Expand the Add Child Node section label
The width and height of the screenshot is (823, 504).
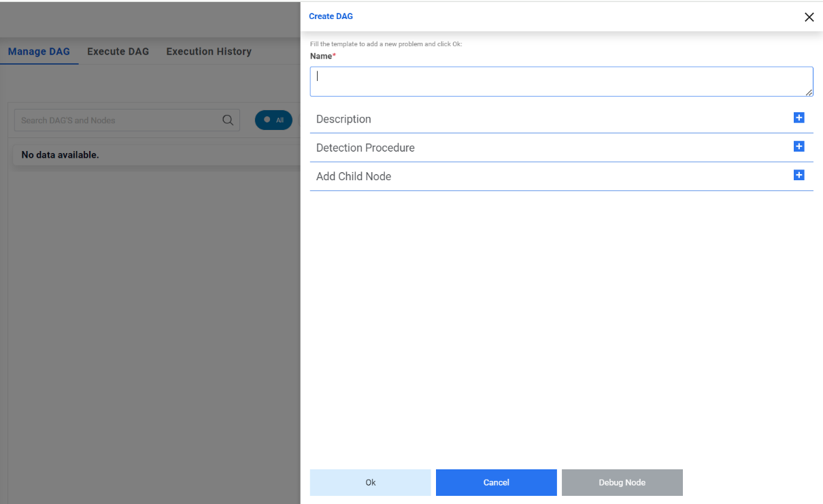(354, 176)
